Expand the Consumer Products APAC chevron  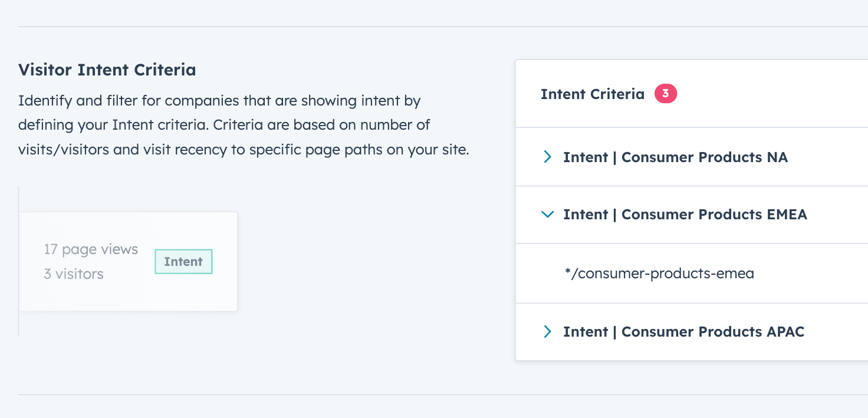(x=548, y=331)
